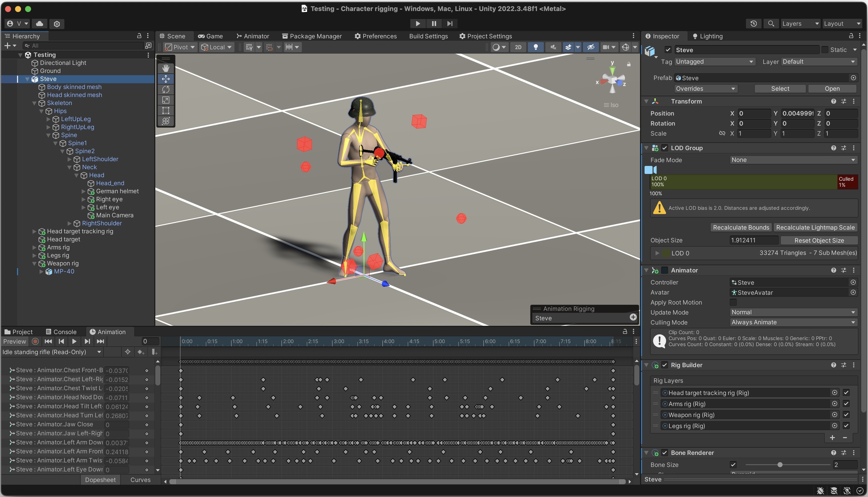Uncheck Legs rig (Rig) layer
Screen dimensions: 868x497
tap(846, 426)
